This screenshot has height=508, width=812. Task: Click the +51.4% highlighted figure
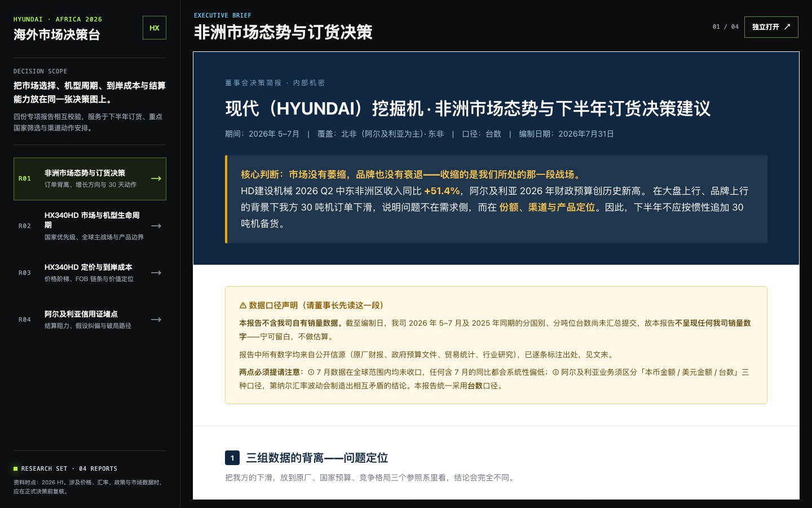coord(442,191)
